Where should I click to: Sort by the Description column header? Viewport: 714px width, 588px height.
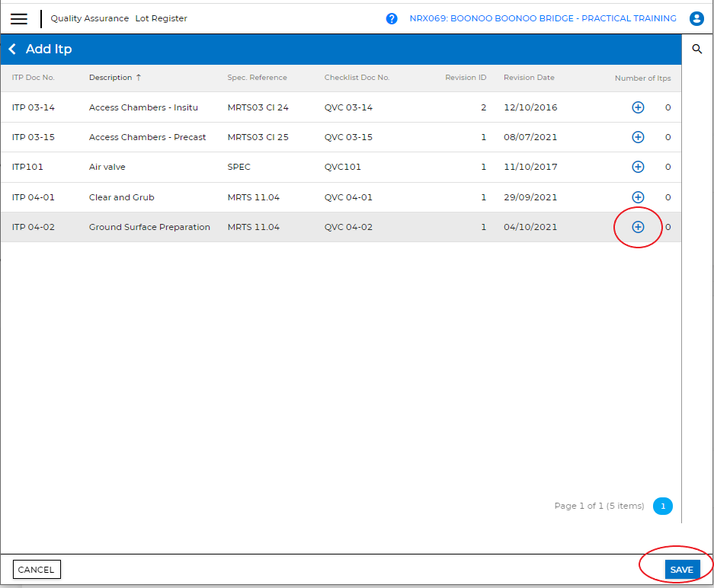tap(110, 78)
